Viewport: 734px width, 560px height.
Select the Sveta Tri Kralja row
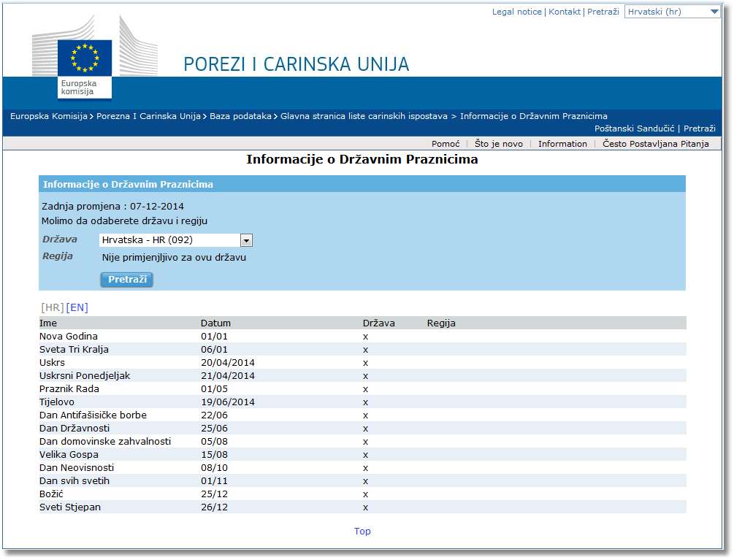pos(363,349)
